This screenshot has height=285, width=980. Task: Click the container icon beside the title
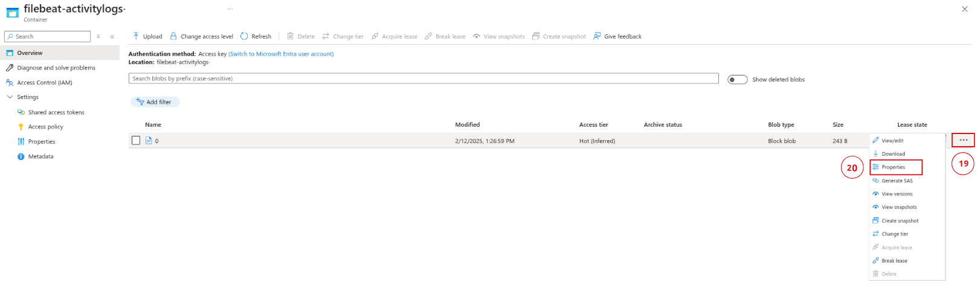[12, 12]
